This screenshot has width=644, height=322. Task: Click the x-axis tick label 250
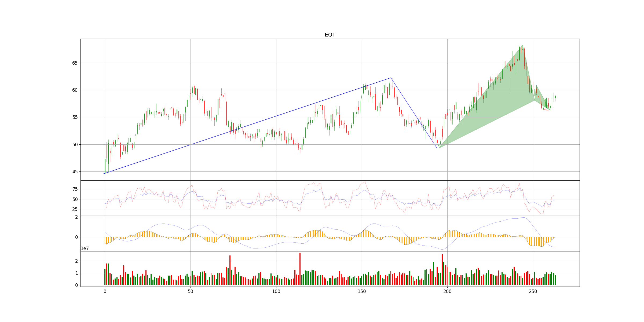pos(533,292)
